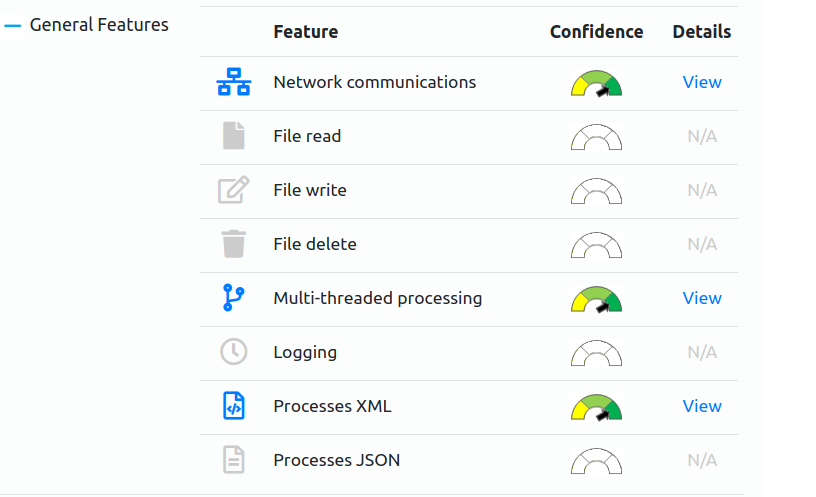View details for Processes XML
This screenshot has height=497, width=816.
pyautogui.click(x=702, y=406)
